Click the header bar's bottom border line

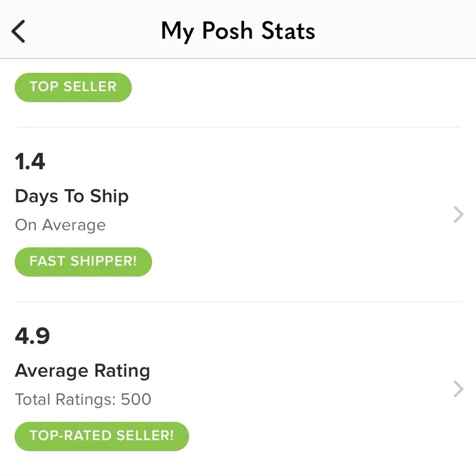(x=238, y=59)
